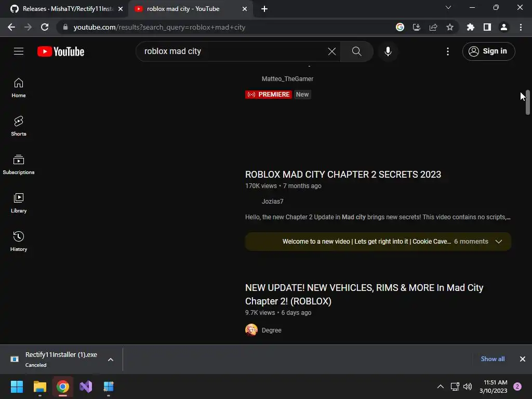
Task: Open YouTube settings three-dot menu
Action: click(448, 51)
